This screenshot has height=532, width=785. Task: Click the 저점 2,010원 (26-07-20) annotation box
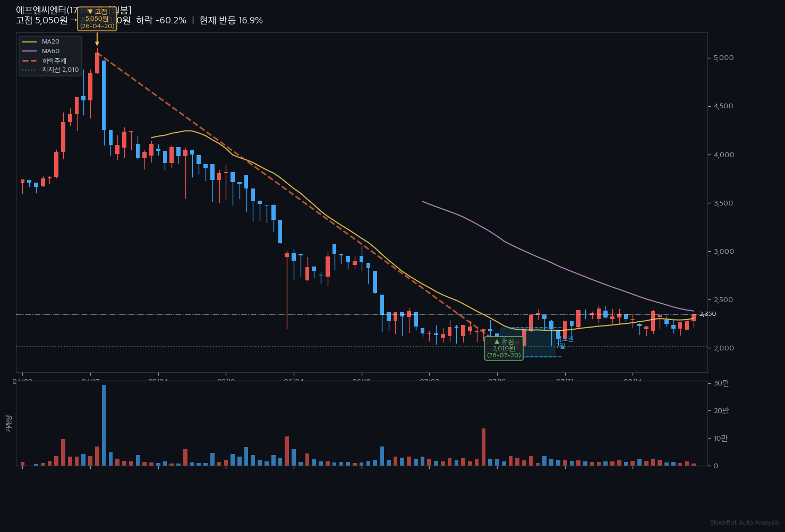pos(504,348)
